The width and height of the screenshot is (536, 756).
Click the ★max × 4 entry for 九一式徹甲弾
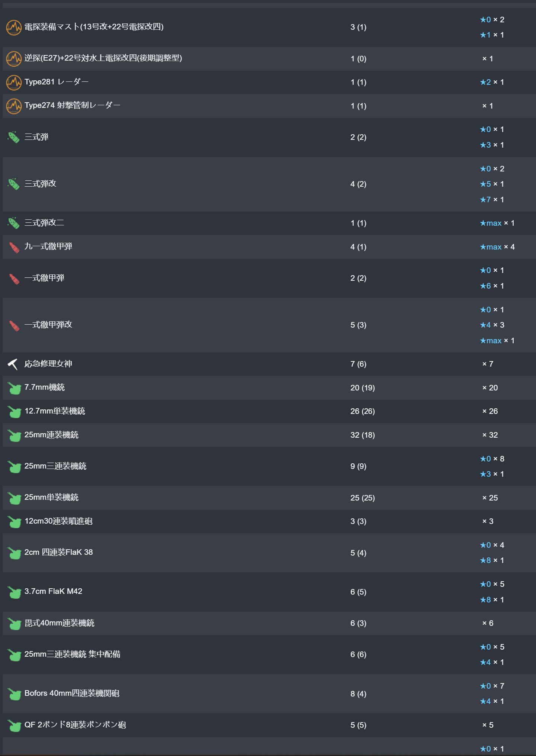(x=497, y=247)
